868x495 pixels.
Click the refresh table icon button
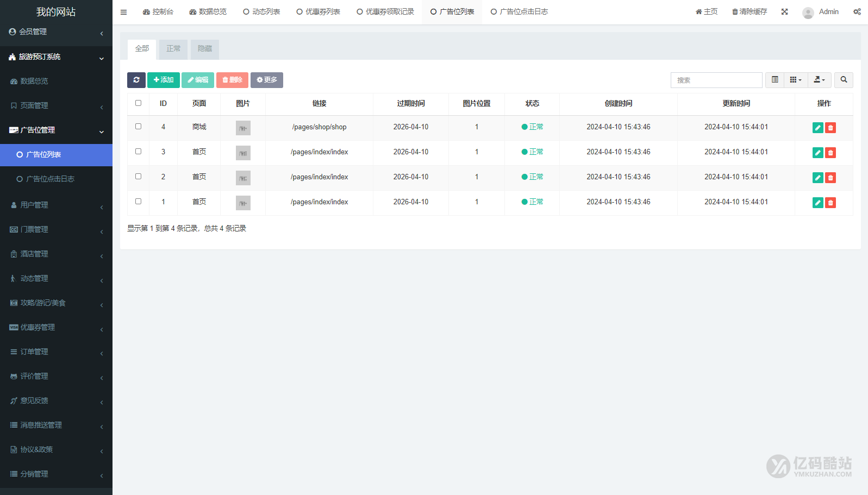coord(136,80)
